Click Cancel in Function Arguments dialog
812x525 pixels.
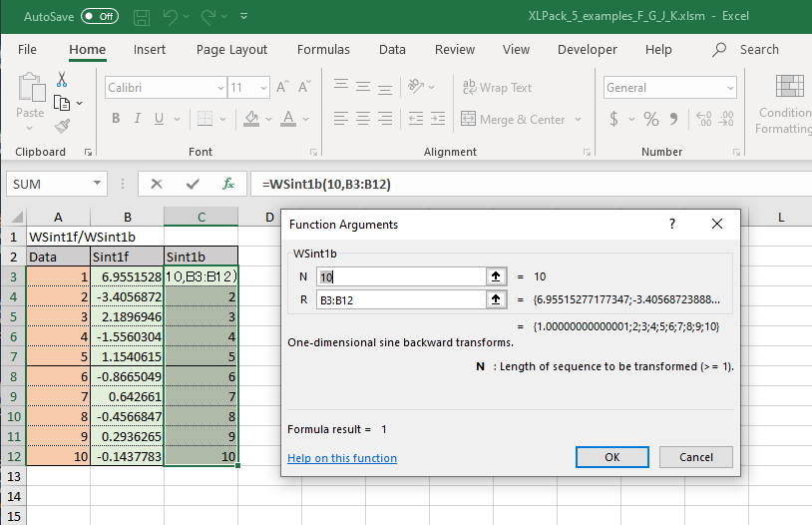(696, 457)
